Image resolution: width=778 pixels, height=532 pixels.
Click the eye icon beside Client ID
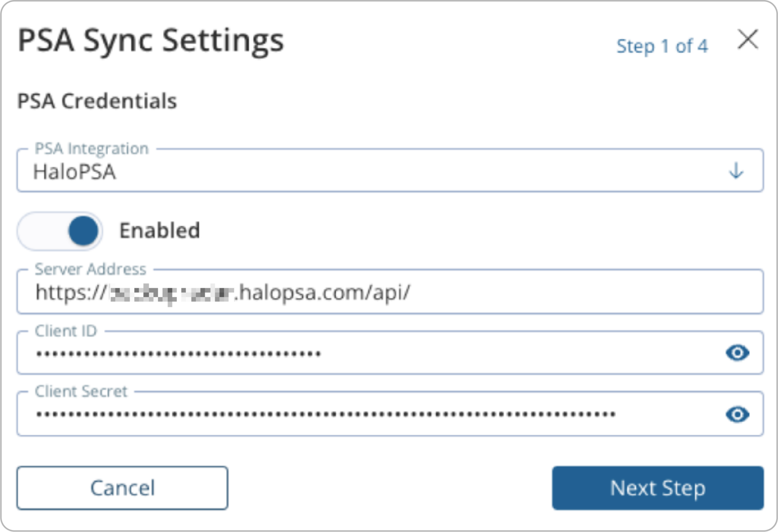(x=738, y=353)
